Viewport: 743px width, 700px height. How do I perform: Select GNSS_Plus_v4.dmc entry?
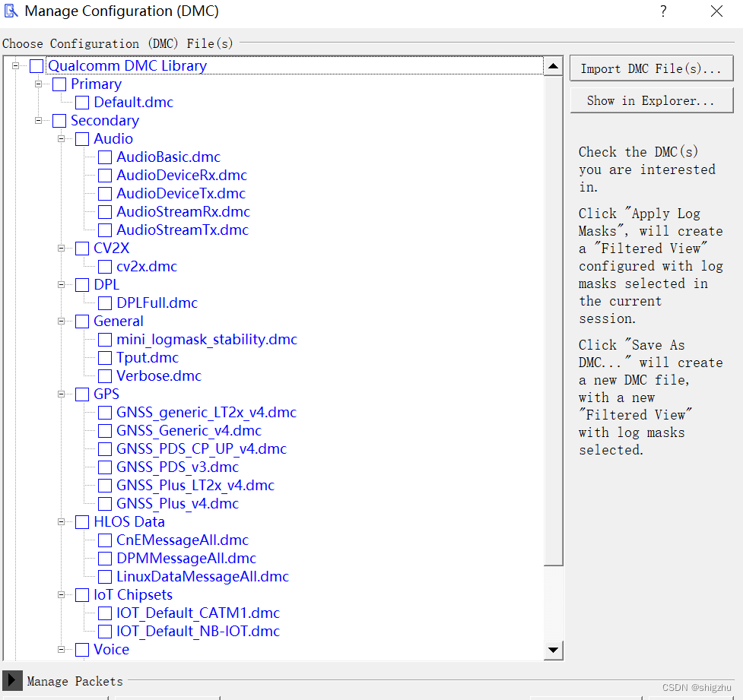[178, 503]
